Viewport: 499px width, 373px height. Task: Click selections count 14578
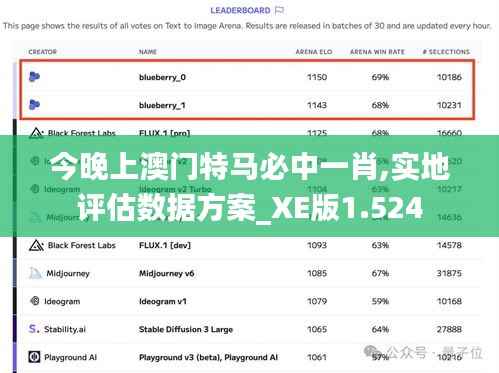(x=449, y=245)
